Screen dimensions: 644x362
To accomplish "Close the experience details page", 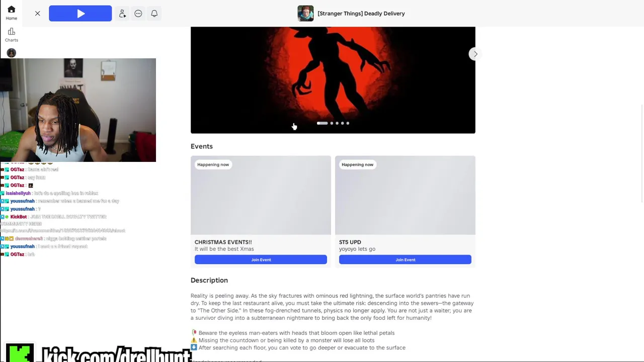I will coord(37,14).
